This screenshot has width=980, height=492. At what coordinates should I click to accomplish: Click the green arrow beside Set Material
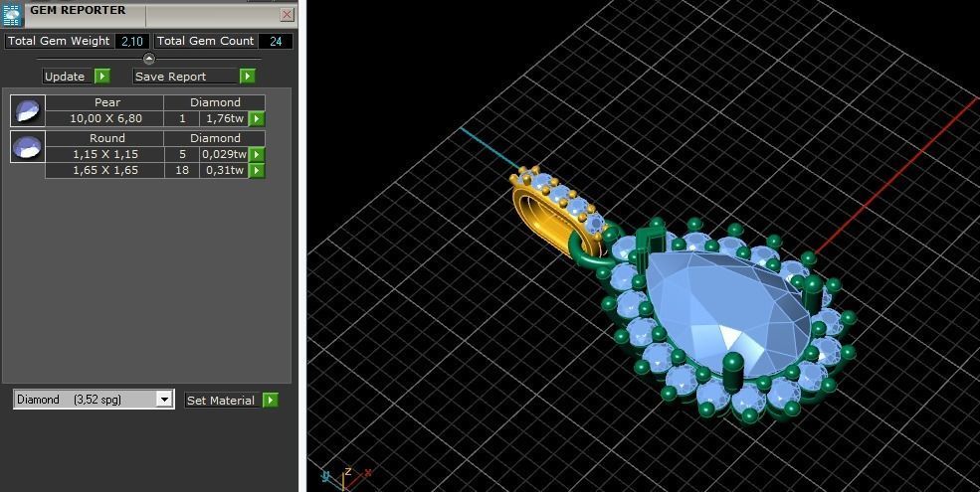[x=270, y=401]
